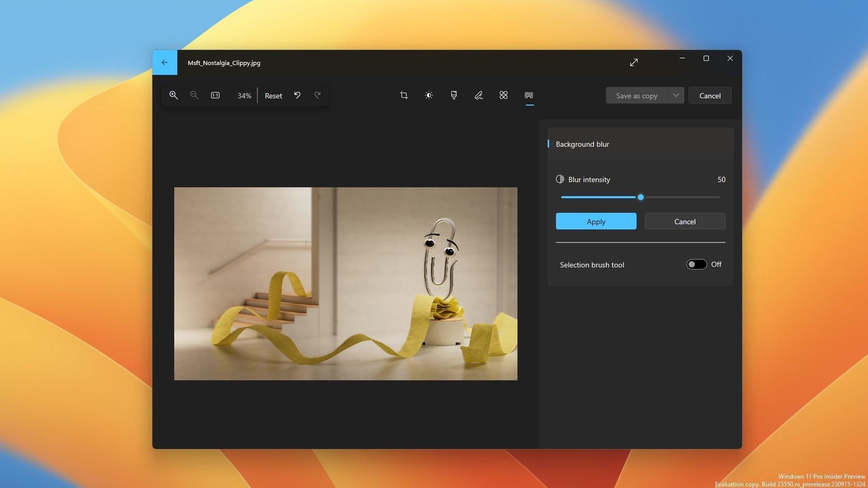Open the Erase retouch tool

click(x=503, y=95)
